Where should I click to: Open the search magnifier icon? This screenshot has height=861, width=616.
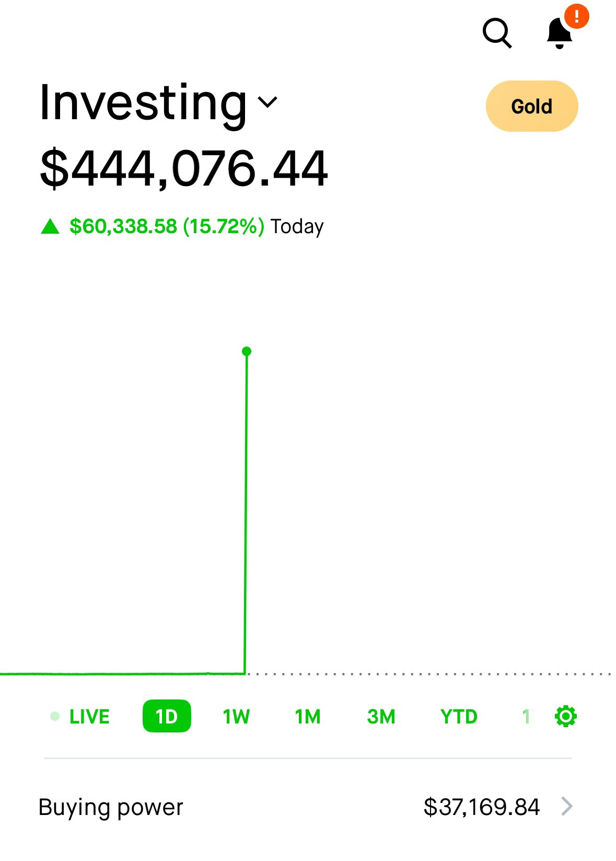point(497,33)
